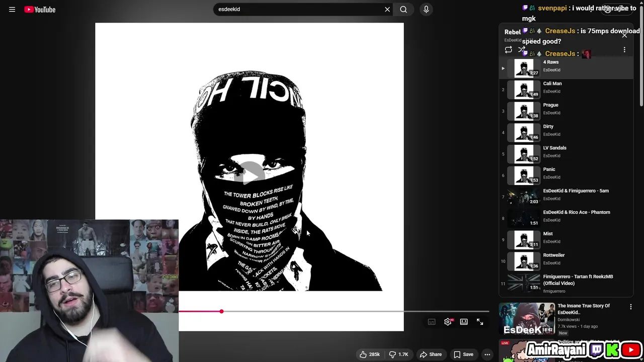Viewport: 644px width, 362px height.
Task: Start voice search with the microphone
Action: click(x=426, y=9)
